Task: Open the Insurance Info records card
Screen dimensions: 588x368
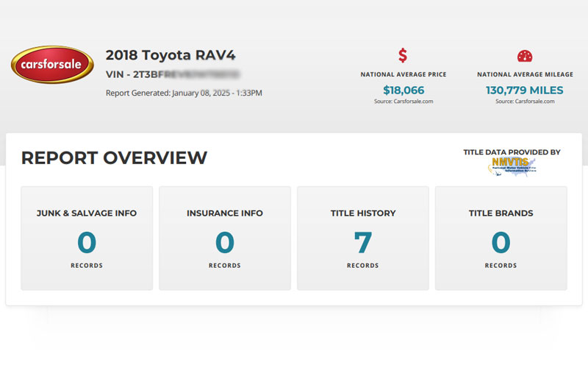Action: 225,238
